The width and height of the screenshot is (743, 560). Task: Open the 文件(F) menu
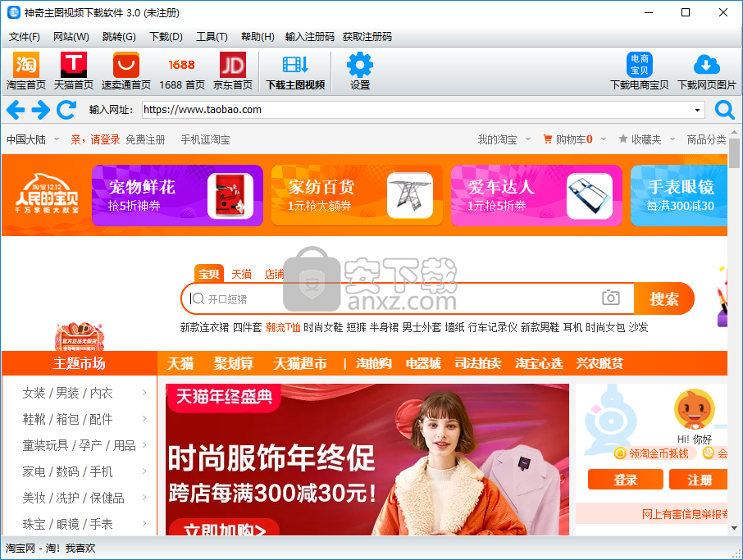pos(24,36)
